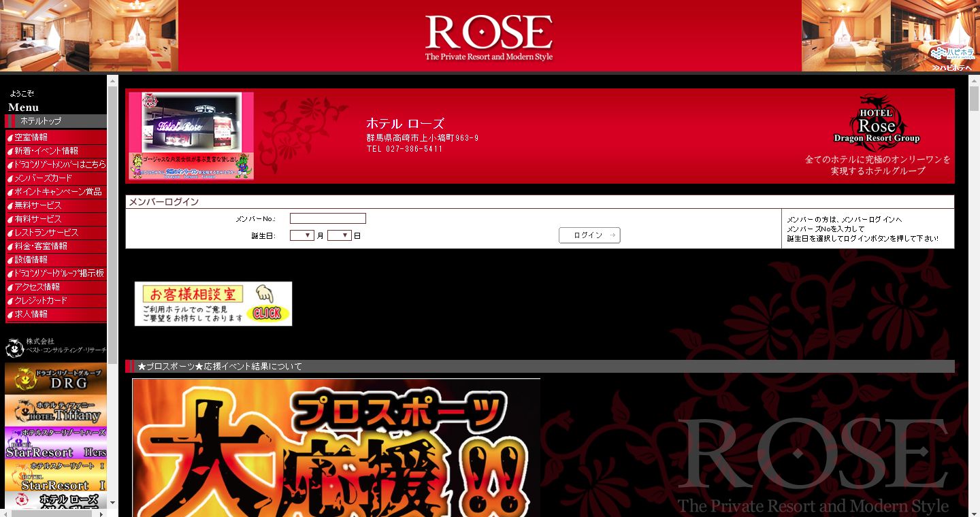This screenshot has height=517, width=980.
Task: Click the sidebar scroll-down arrow
Action: click(113, 503)
